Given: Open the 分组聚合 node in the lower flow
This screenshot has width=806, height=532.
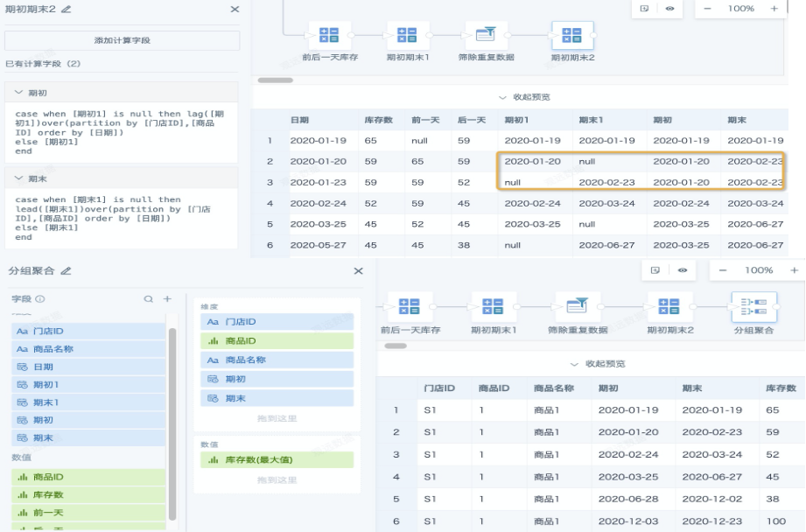Looking at the screenshot, I should [x=753, y=308].
